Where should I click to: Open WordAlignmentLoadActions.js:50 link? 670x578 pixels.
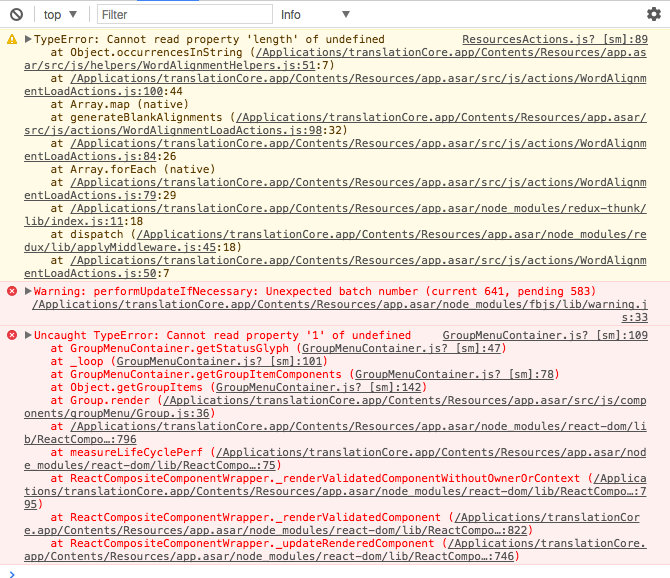335,267
